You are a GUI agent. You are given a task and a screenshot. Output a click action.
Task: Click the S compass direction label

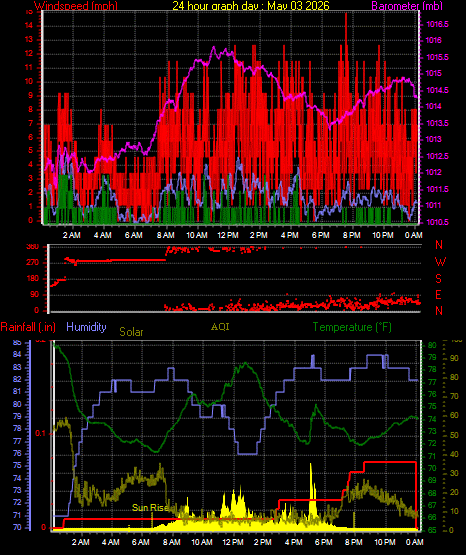pos(439,279)
